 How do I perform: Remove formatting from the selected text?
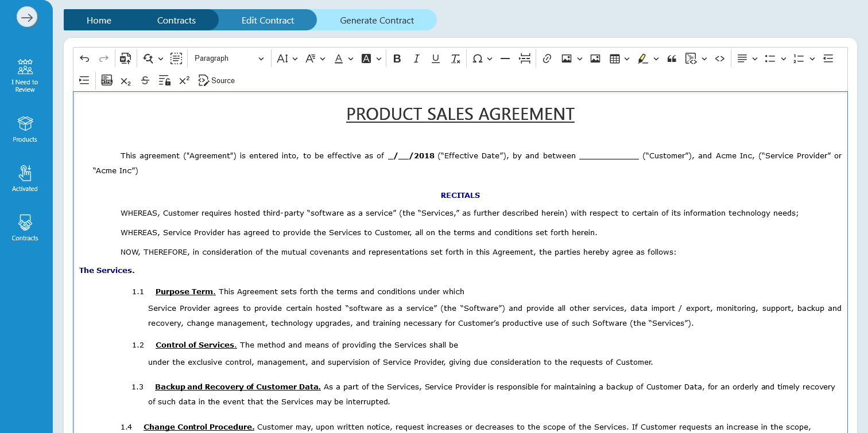pos(456,58)
